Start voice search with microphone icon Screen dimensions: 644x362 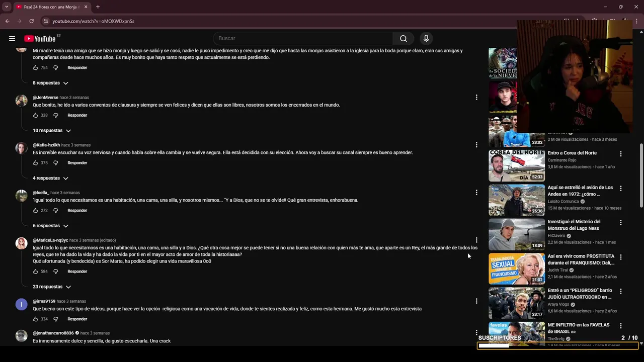[426, 39]
